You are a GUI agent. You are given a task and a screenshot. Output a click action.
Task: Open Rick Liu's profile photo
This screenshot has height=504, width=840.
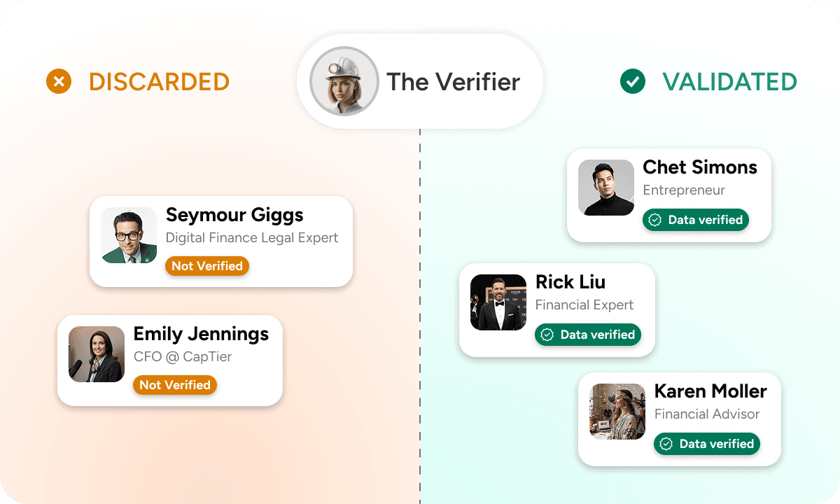coord(498,302)
